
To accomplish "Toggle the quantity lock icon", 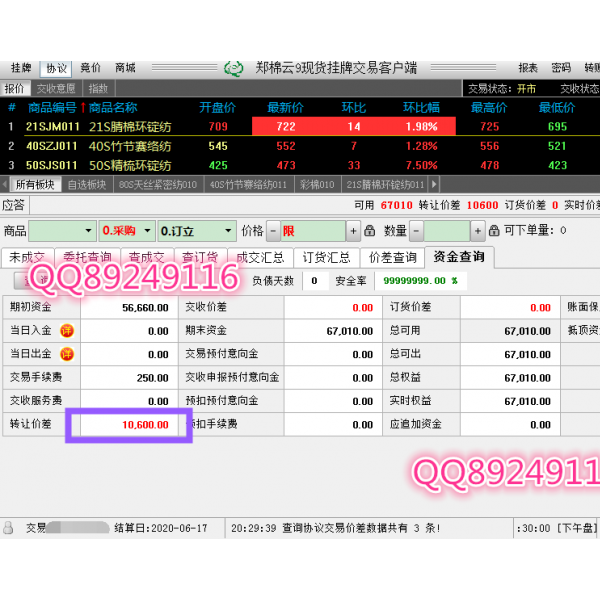I will 494,231.
